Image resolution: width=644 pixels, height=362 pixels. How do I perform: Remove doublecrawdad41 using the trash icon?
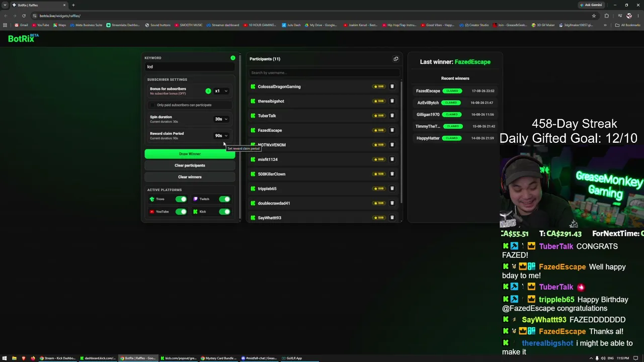(392, 203)
